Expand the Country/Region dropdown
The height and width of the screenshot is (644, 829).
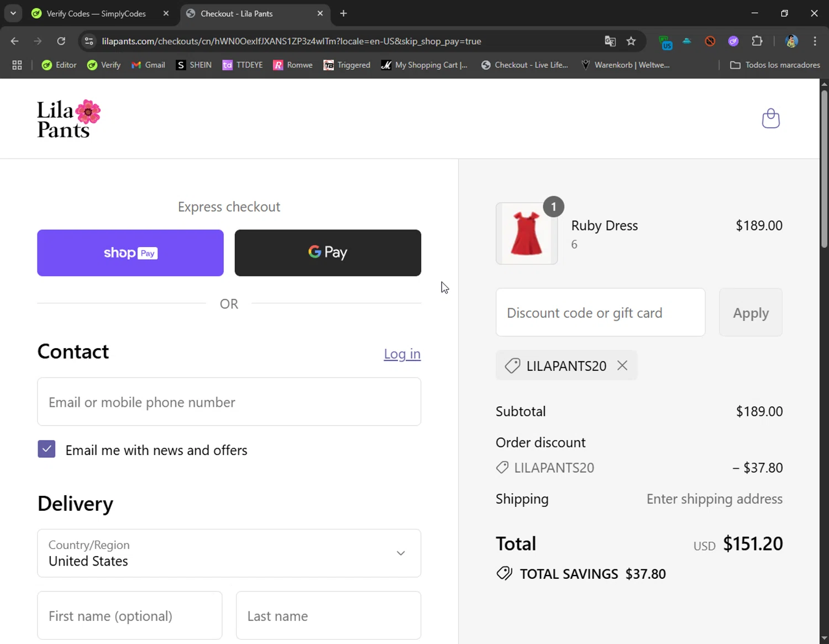coord(229,553)
